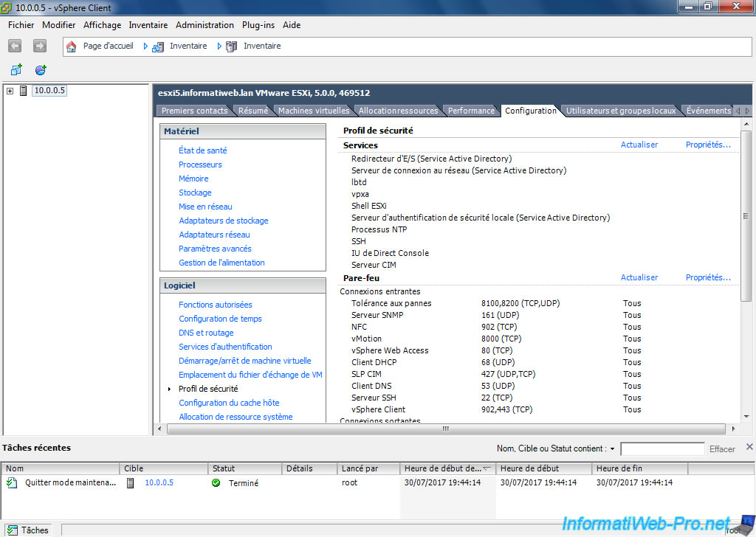Switch to Allocation ressources tab
This screenshot has width=756, height=537.
click(x=398, y=111)
